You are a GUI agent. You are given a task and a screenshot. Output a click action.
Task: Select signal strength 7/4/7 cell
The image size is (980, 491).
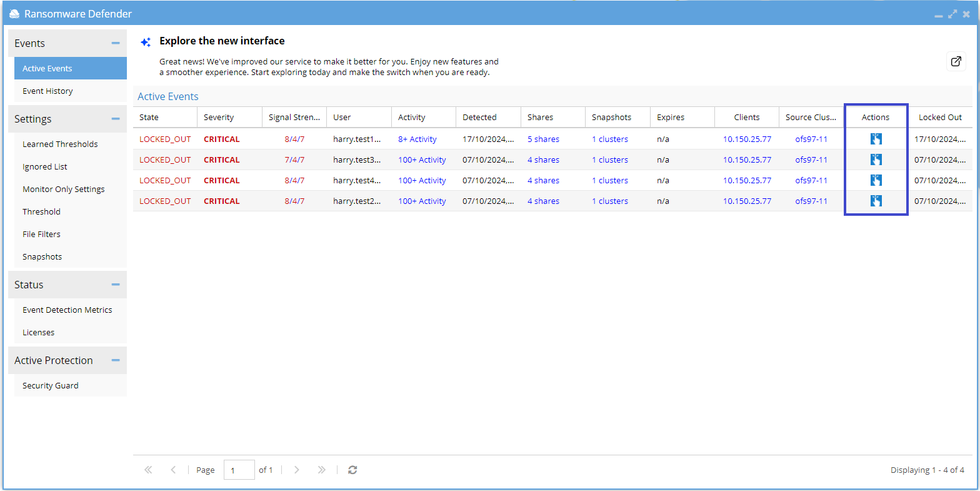(x=294, y=159)
